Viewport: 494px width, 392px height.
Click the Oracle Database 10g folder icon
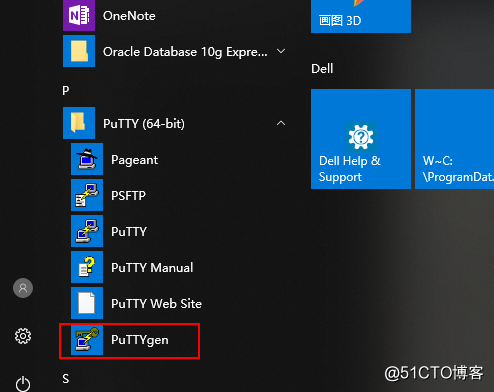click(79, 51)
